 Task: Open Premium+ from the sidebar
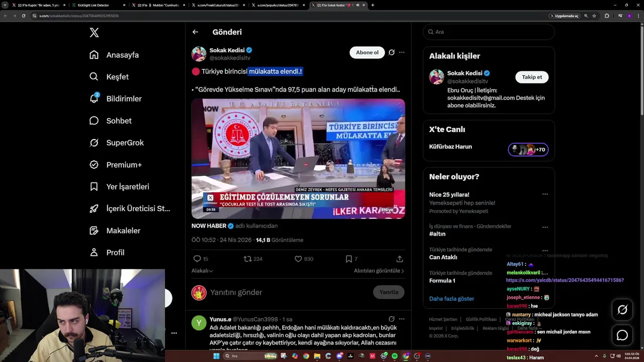(x=116, y=164)
